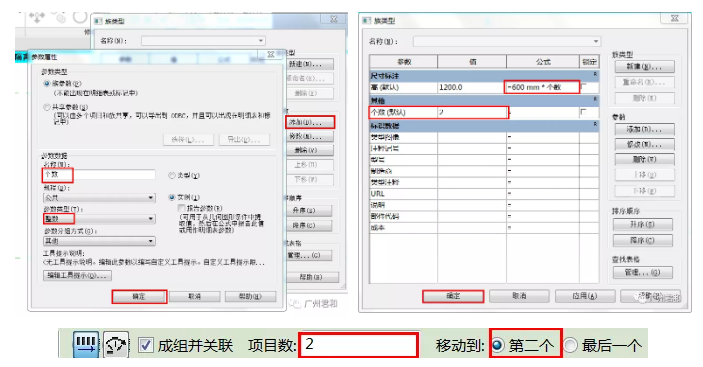Click 删除(V) in the formula 族类型 window
Viewport: 703px width, 367px height.
pos(644,159)
